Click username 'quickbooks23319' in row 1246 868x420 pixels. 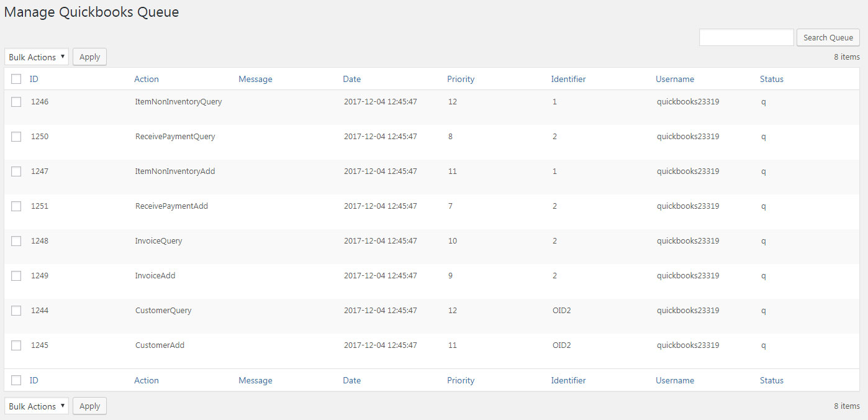pyautogui.click(x=688, y=101)
